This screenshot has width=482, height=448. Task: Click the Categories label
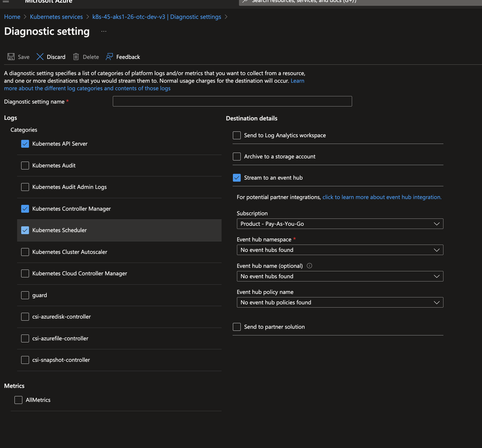[x=24, y=130]
